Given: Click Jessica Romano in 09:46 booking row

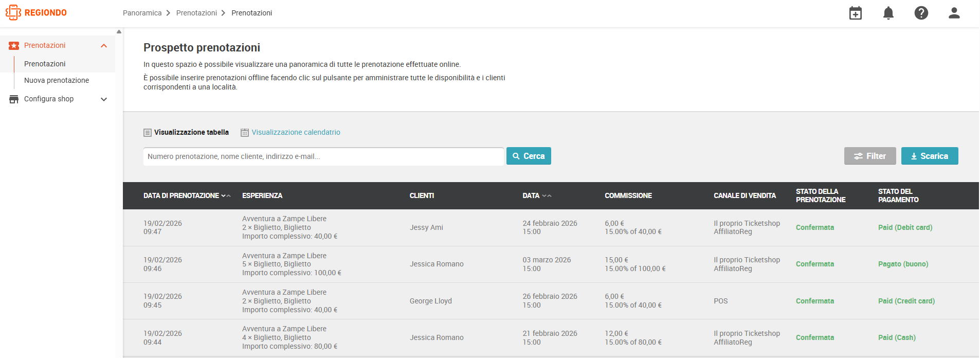Looking at the screenshot, I should tap(437, 264).
